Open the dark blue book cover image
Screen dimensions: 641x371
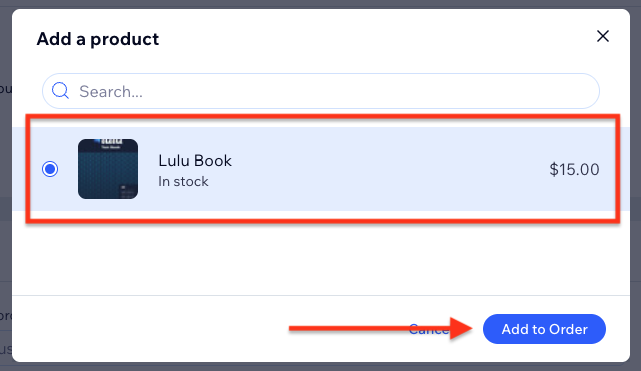[x=108, y=169]
